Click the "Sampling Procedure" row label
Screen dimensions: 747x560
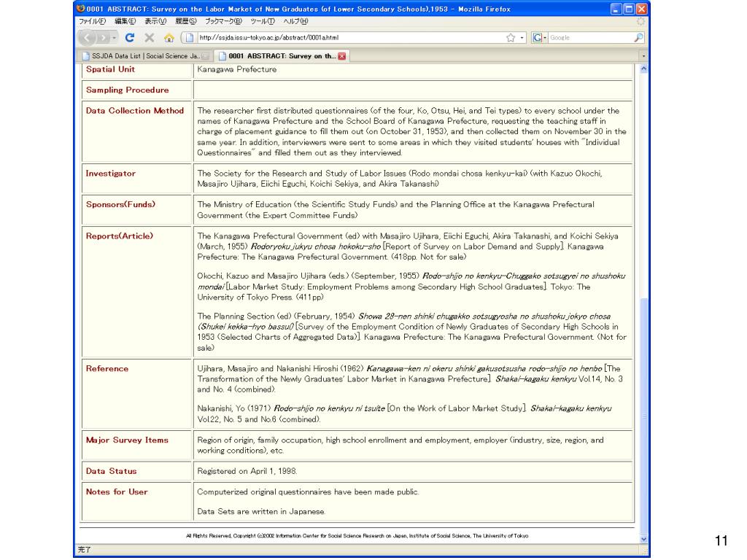[x=127, y=90]
